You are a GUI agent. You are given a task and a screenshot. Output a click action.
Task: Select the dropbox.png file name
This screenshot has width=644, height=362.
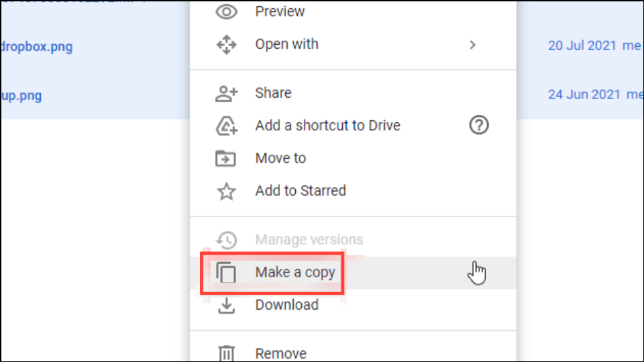pos(36,47)
